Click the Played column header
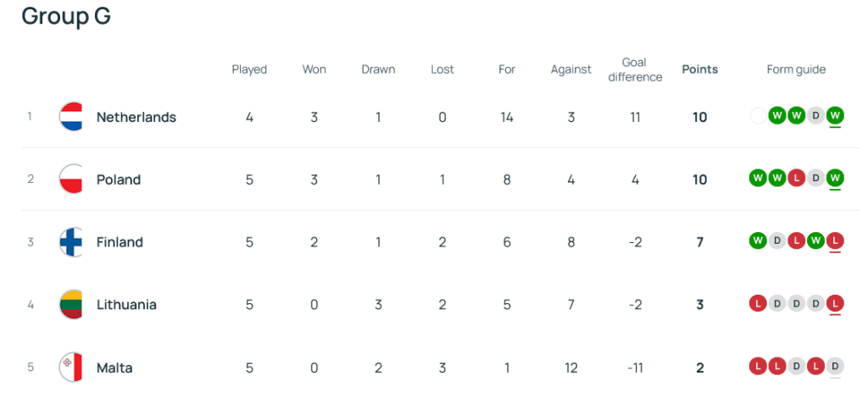 pyautogui.click(x=249, y=69)
